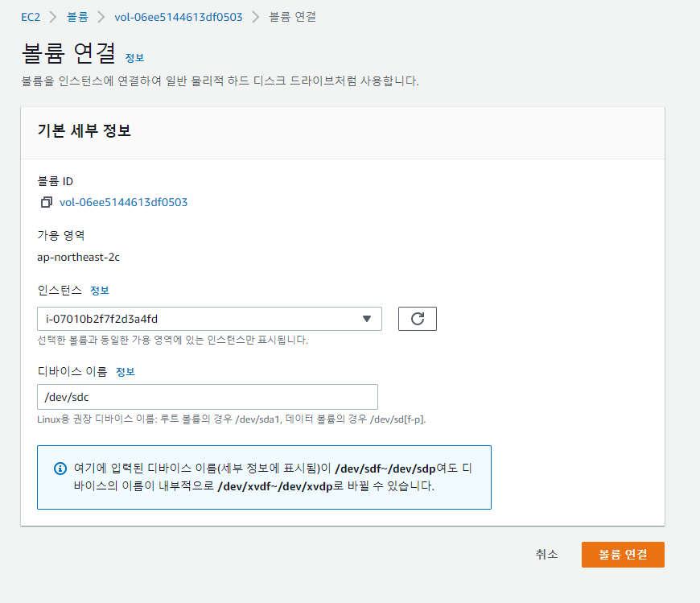
Task: Refresh the instance list
Action: pos(418,319)
